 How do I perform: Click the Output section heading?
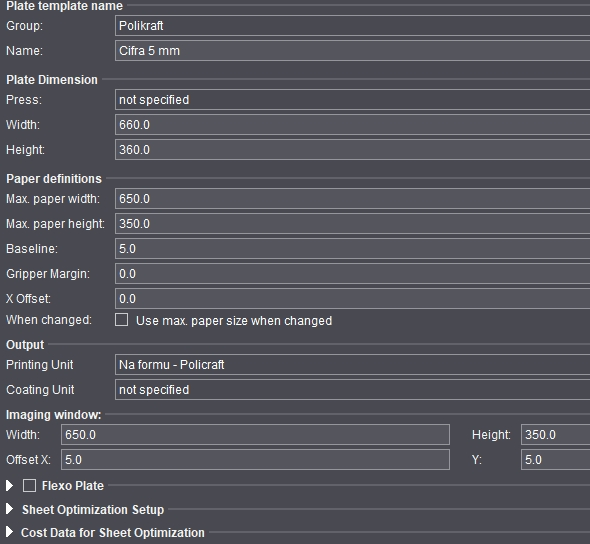point(25,345)
